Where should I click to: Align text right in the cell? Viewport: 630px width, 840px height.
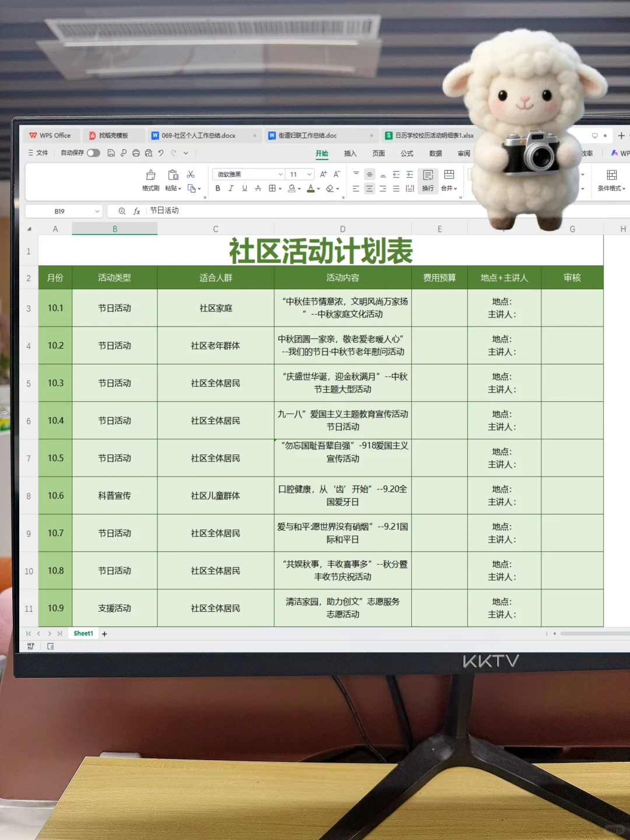pos(383,188)
